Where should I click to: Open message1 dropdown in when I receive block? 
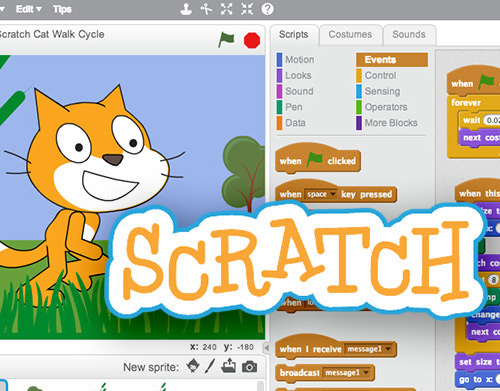point(369,349)
